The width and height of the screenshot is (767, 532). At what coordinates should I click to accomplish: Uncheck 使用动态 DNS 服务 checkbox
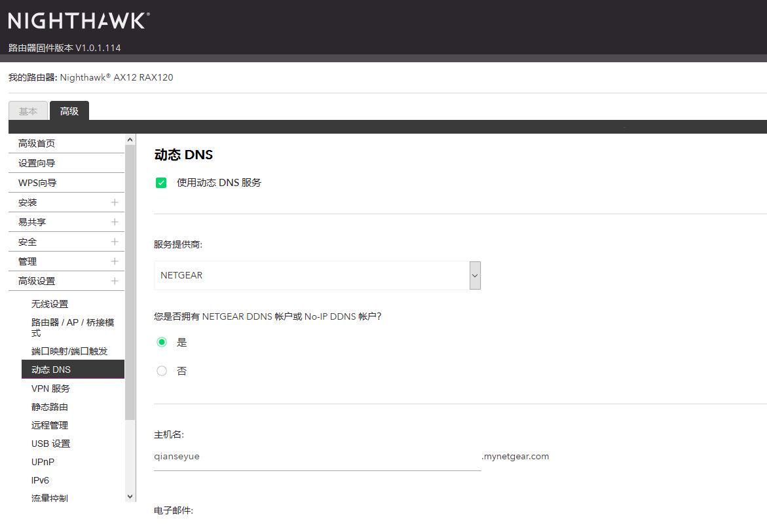pos(161,183)
